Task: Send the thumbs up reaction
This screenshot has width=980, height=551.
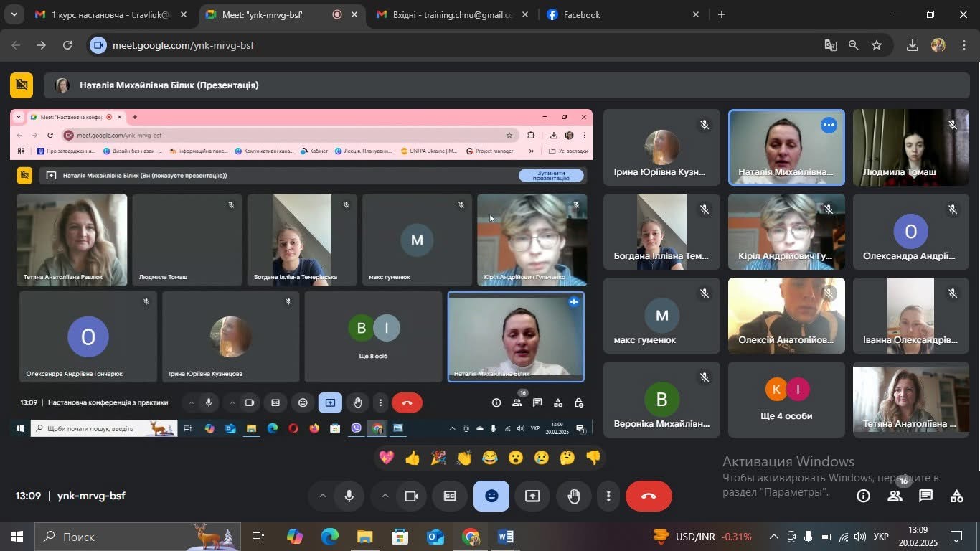Action: [x=413, y=458]
